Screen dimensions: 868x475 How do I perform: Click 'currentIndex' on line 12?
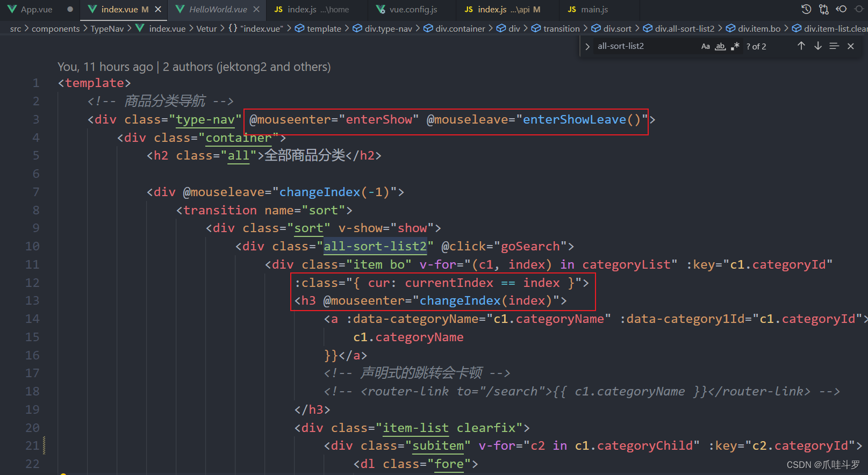pyautogui.click(x=449, y=283)
